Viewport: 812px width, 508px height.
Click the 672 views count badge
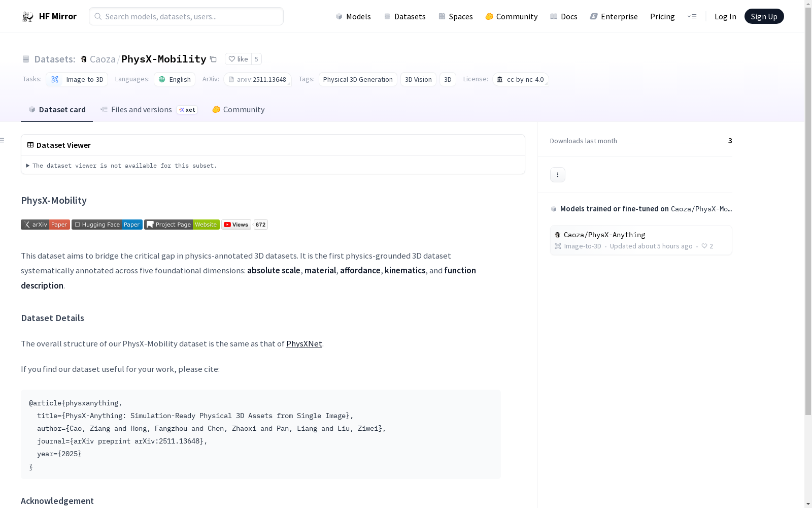(260, 225)
